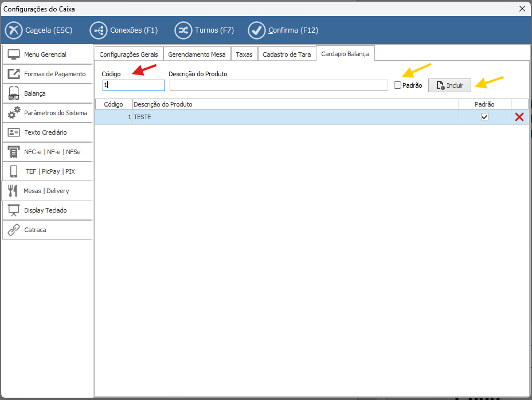Select Balança in the sidebar
This screenshot has height=400, width=532.
(x=48, y=93)
